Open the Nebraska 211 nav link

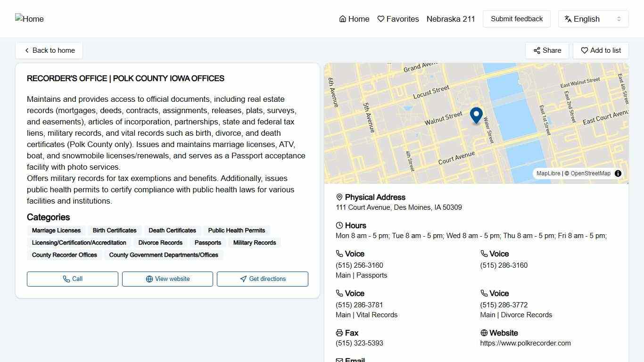coord(451,19)
